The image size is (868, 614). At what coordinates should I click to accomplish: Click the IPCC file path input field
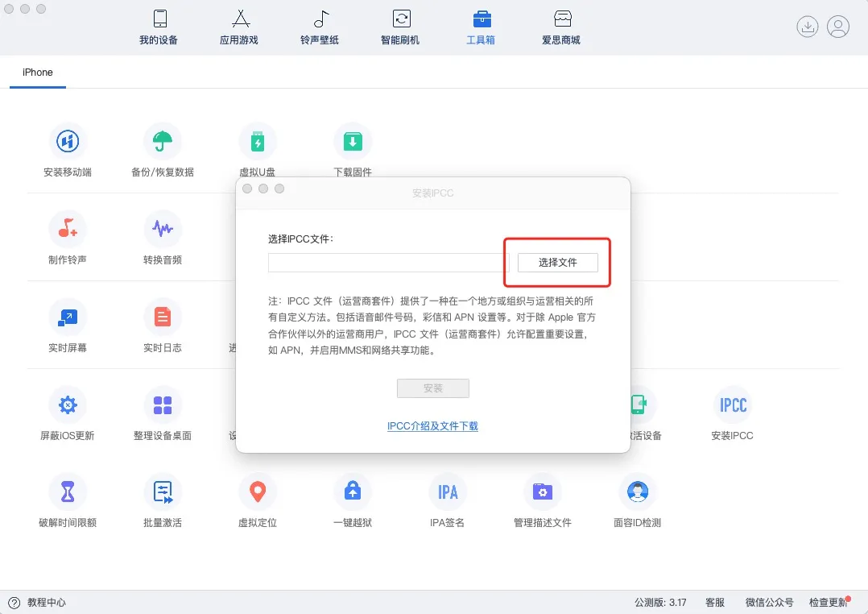pyautogui.click(x=388, y=263)
